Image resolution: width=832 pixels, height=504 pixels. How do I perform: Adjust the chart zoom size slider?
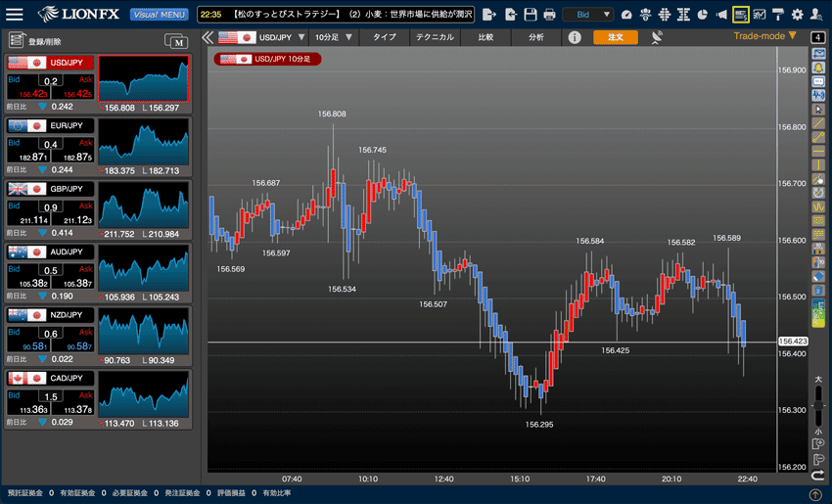click(818, 405)
